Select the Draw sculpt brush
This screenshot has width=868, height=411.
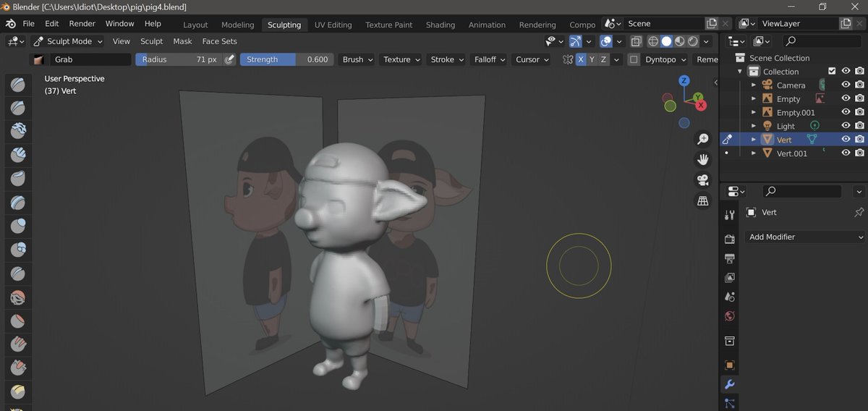click(18, 85)
